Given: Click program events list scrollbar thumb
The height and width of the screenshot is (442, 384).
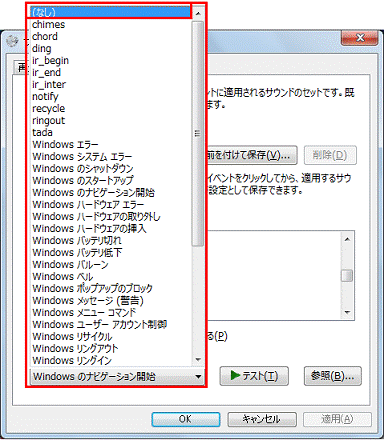Looking at the screenshot, I should pyautogui.click(x=347, y=276).
